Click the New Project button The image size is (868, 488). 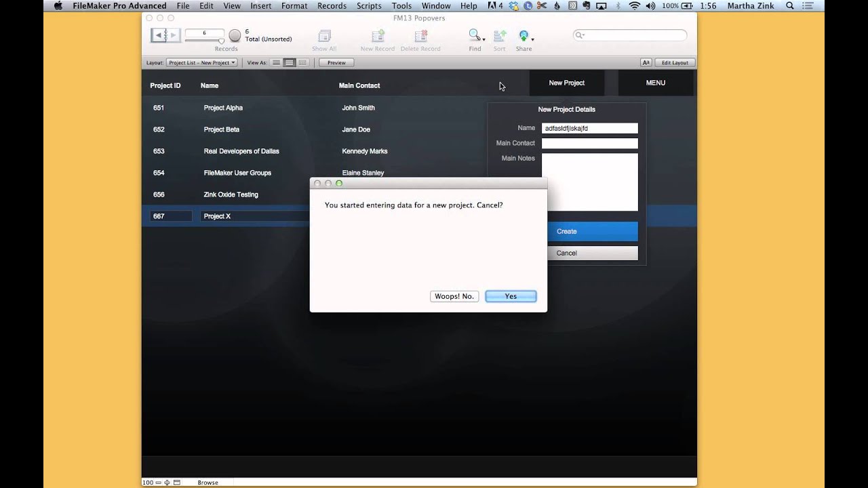coord(566,83)
